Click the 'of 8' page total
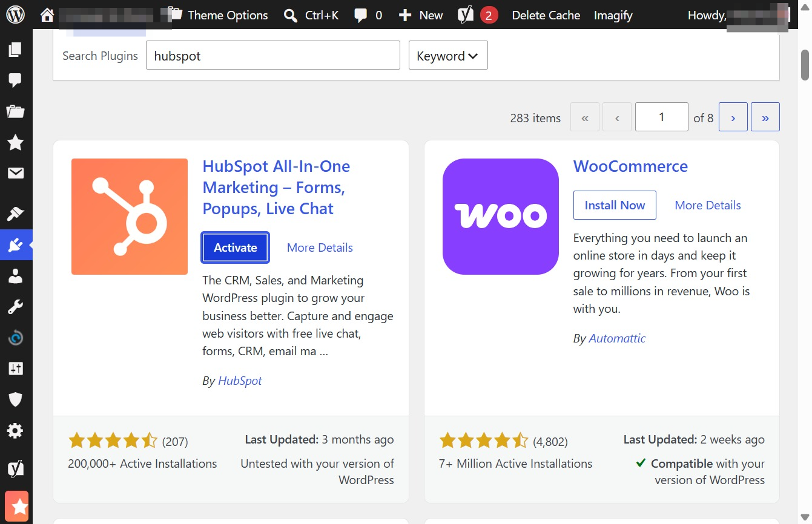812x524 pixels. [x=703, y=118]
